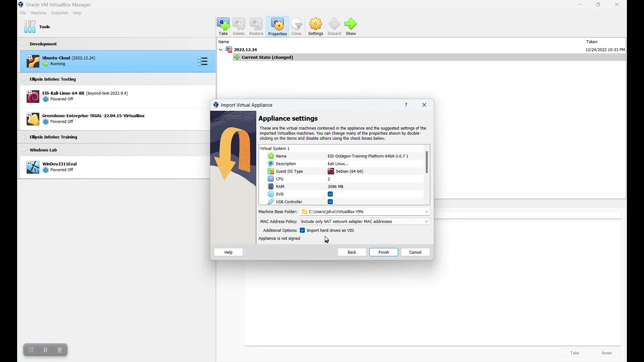Expand the Ellipsis InfoSec Training group

tap(24, 137)
